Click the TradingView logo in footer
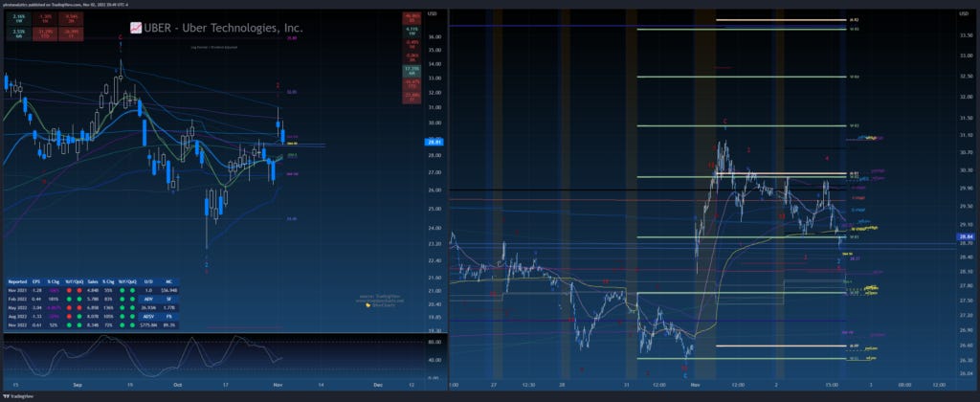The image size is (980, 402). coord(16,396)
